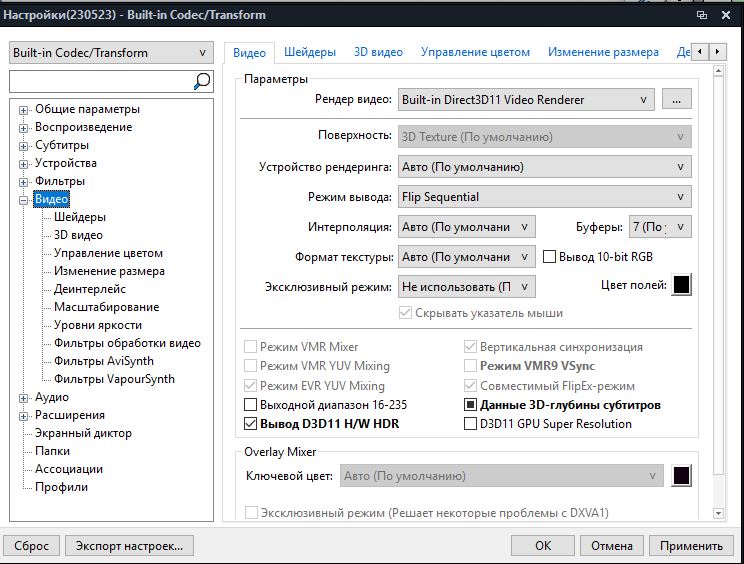This screenshot has height=564, width=744.
Task: Open Интерполяция dropdown
Action: pyautogui.click(x=466, y=227)
